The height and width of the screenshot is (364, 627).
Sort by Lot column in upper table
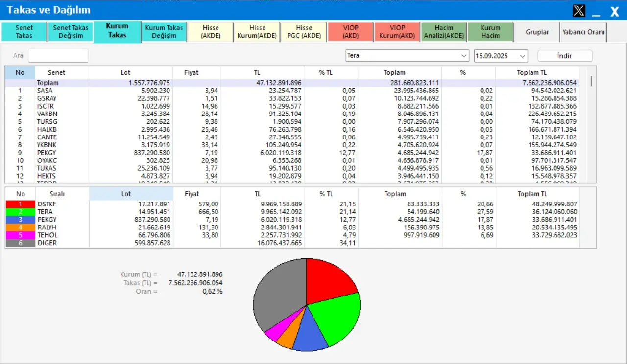pos(126,72)
